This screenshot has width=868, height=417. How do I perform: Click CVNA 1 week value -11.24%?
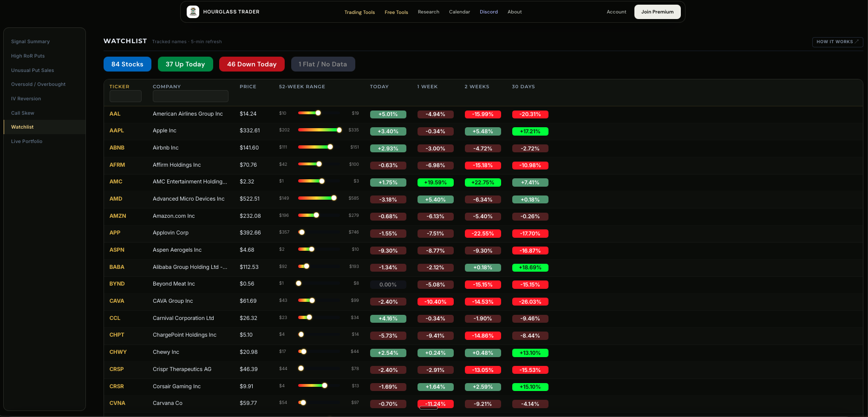(x=435, y=404)
